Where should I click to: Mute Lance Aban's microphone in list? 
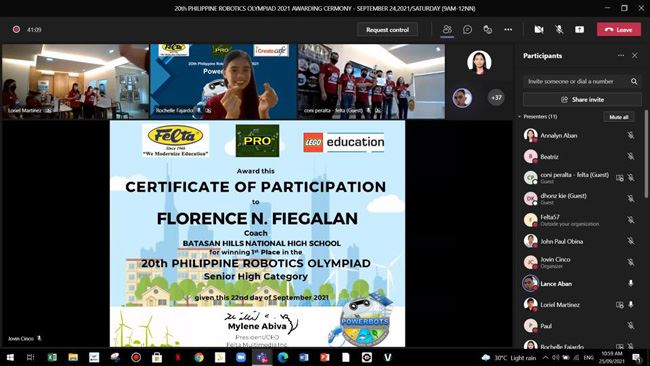[631, 283]
